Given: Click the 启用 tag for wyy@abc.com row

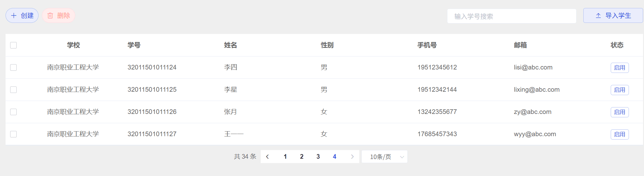Looking at the screenshot, I should point(619,134).
